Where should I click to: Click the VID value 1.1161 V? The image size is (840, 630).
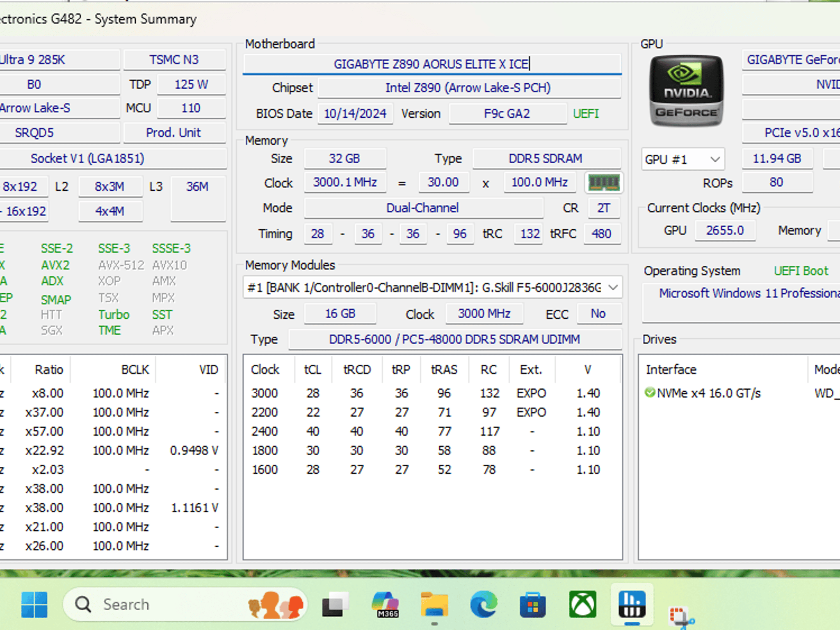pos(195,508)
